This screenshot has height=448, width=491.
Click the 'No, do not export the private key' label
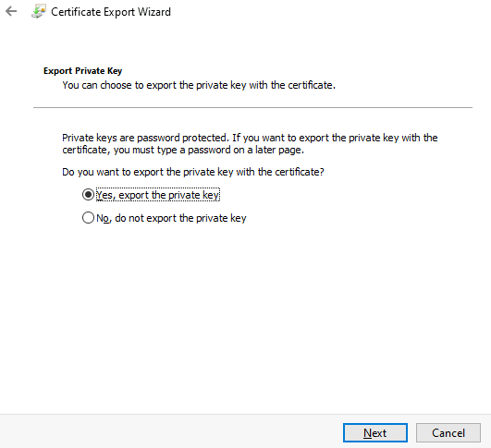171,218
